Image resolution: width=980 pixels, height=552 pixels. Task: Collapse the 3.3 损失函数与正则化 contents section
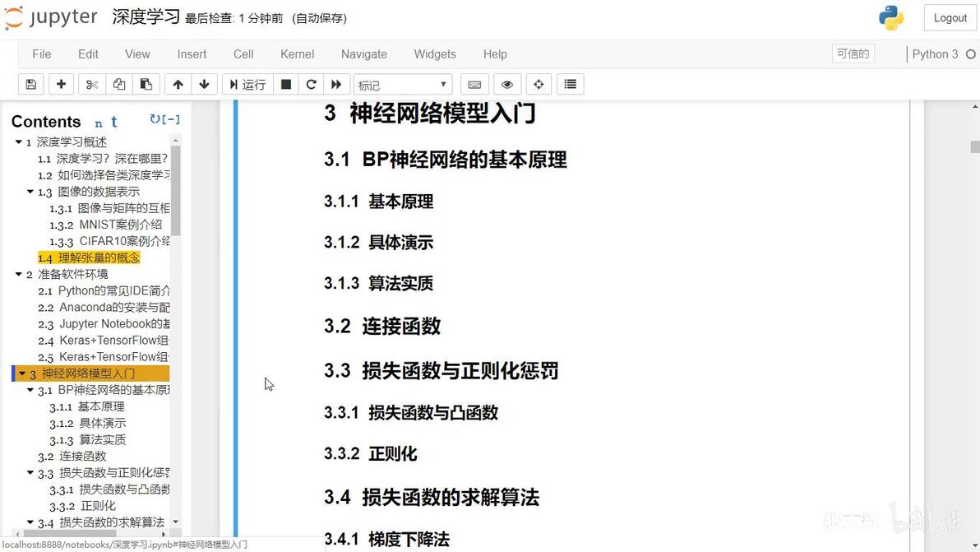(x=30, y=472)
